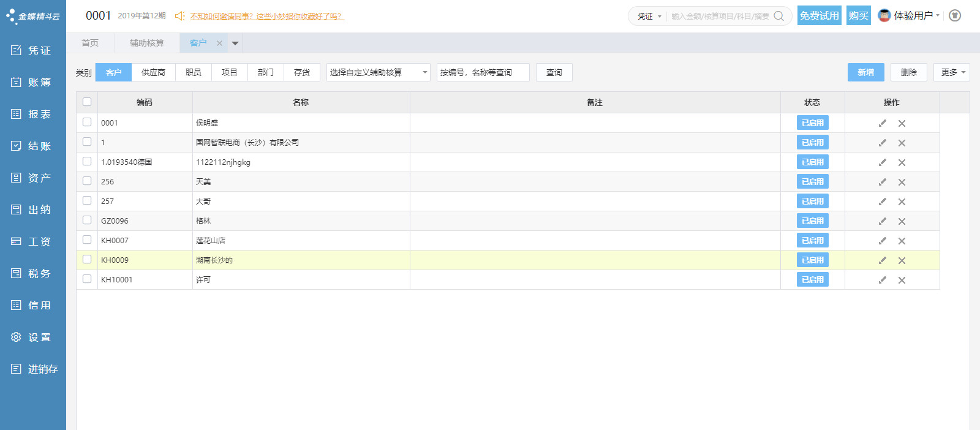Toggle 已启用 status for KH10001 许可

pyautogui.click(x=813, y=279)
